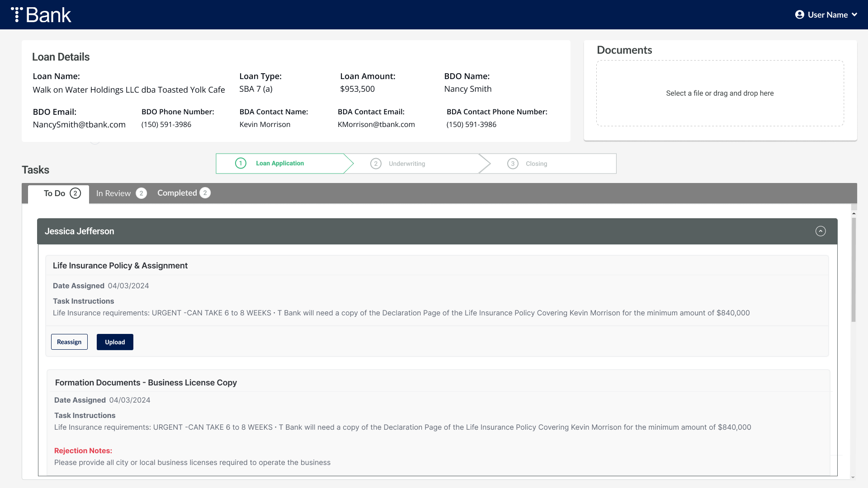Select the To Do tab

(54, 193)
